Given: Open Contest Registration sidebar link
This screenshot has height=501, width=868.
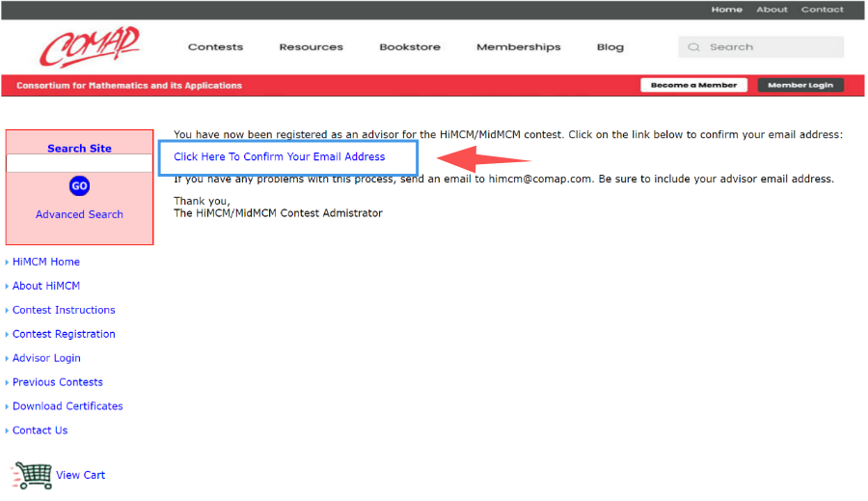Looking at the screenshot, I should [64, 334].
